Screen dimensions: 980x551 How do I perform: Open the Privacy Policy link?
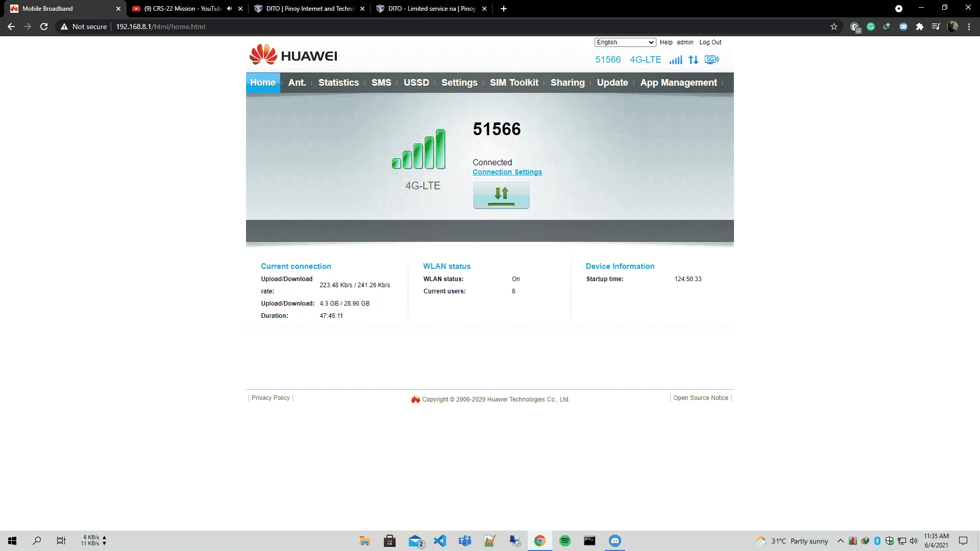tap(271, 398)
